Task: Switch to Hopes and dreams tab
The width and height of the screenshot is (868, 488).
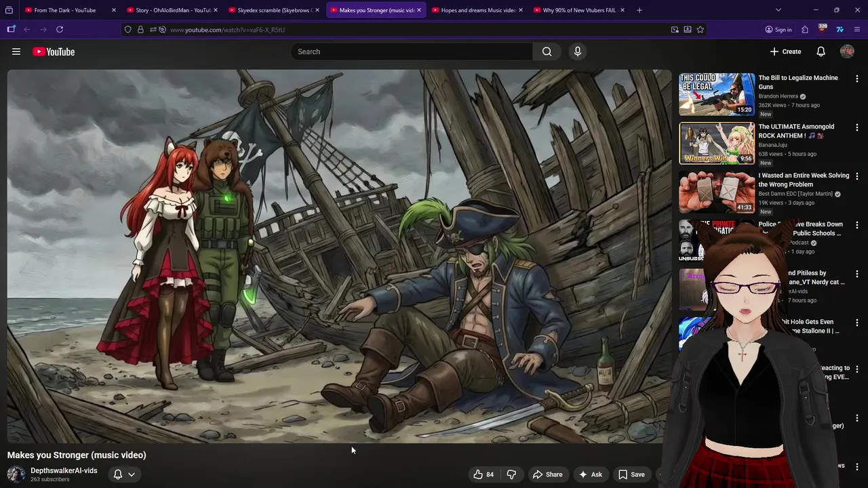Action: point(478,10)
